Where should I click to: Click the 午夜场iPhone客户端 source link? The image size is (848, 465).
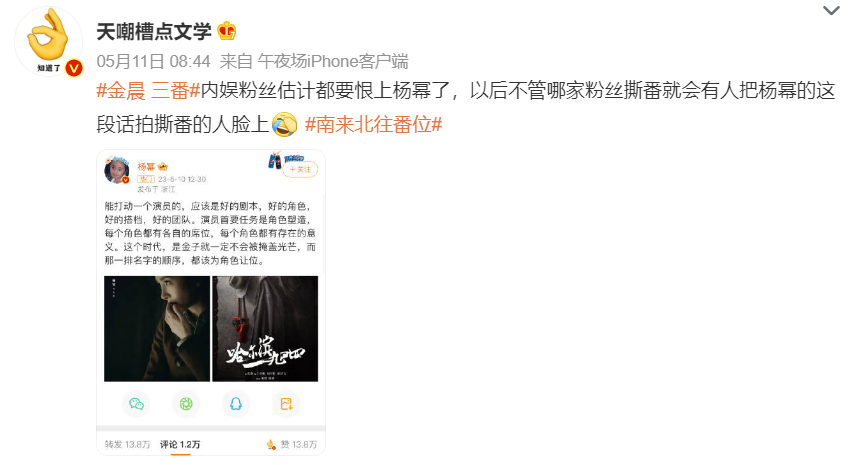click(x=333, y=61)
